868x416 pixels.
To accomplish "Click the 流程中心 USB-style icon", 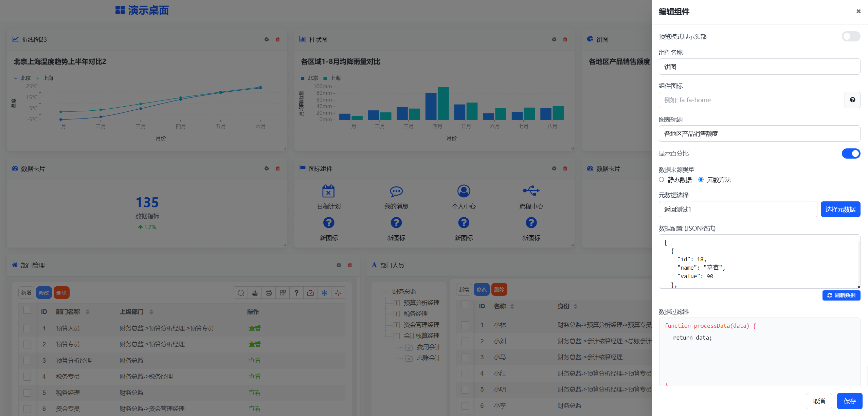I will pos(531,191).
